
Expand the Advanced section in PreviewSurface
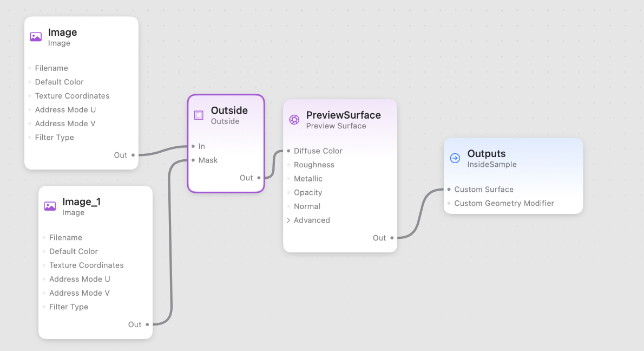(308, 220)
